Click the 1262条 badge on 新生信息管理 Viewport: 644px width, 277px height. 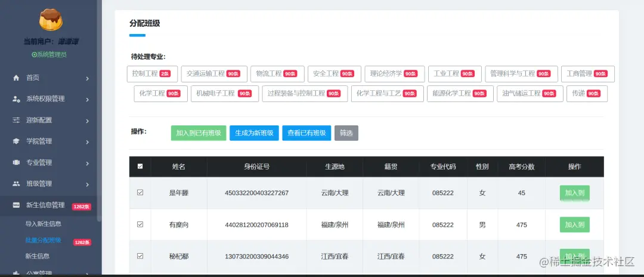click(81, 207)
